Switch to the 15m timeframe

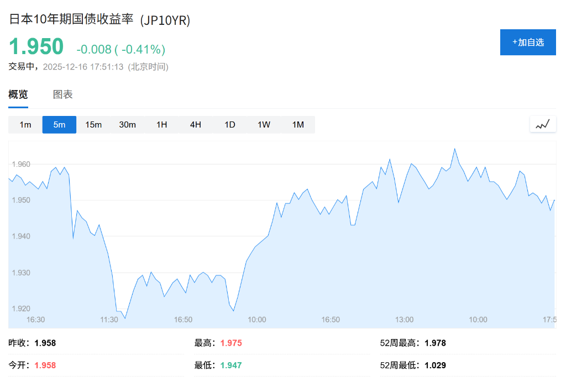tap(93, 125)
